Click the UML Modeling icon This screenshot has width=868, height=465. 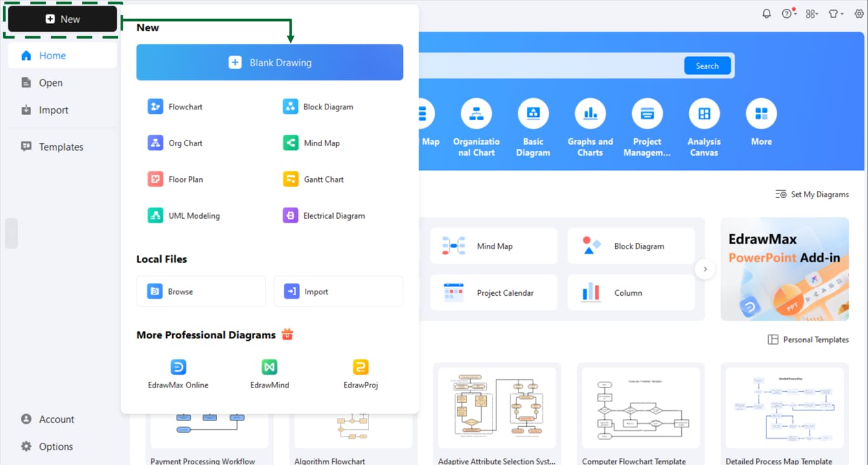coord(155,216)
